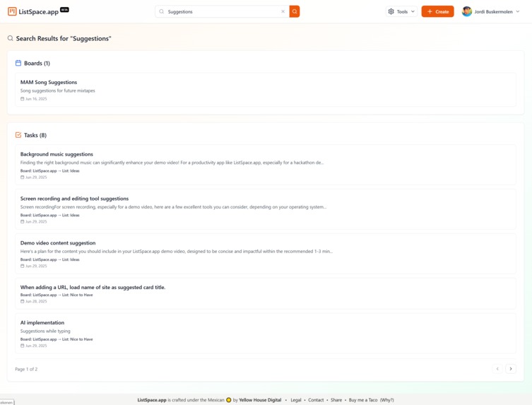Viewport: 532px width, 405px height.
Task: Click the search results heading magnifier icon
Action: (x=11, y=38)
